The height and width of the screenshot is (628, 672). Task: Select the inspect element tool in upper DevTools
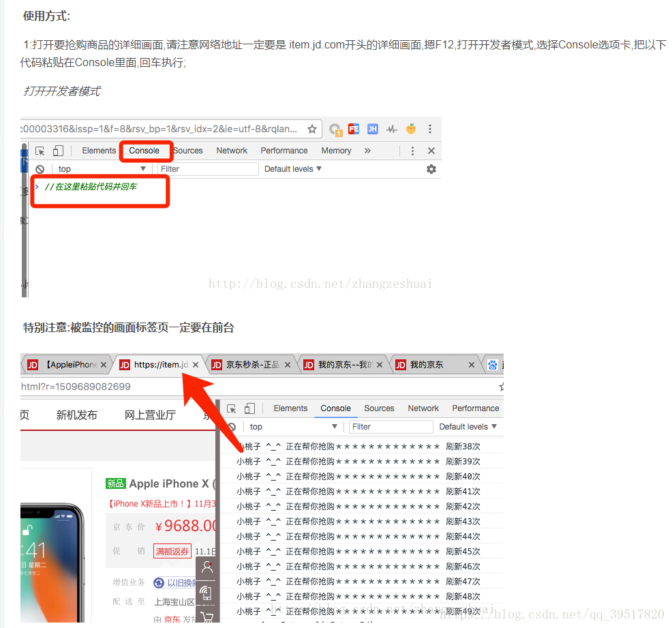click(40, 151)
